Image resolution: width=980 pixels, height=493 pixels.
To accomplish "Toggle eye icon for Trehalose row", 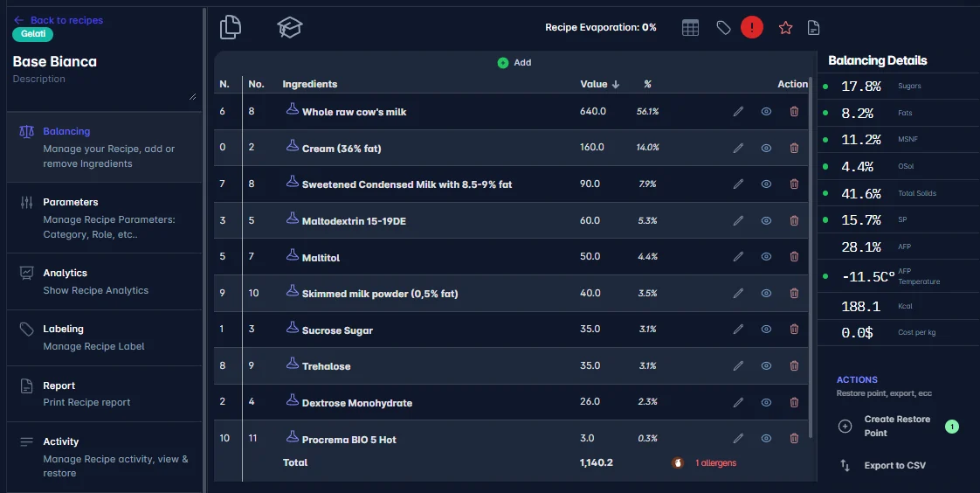I will click(766, 365).
